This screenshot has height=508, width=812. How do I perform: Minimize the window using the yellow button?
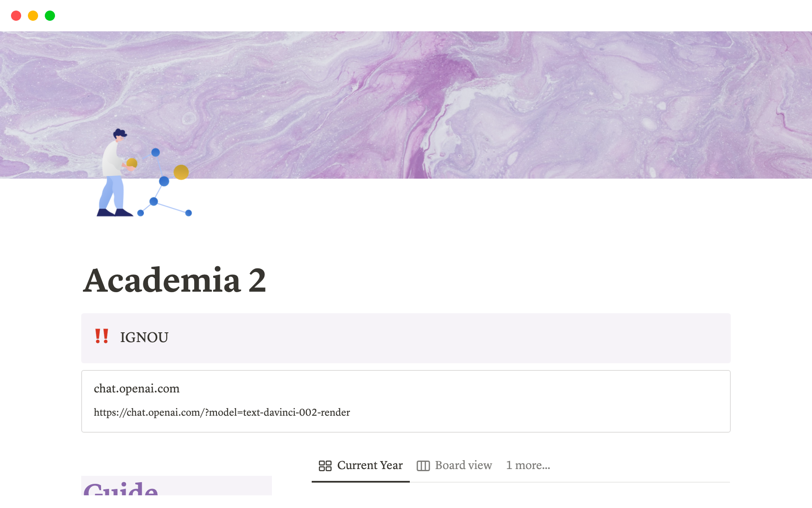(x=33, y=16)
